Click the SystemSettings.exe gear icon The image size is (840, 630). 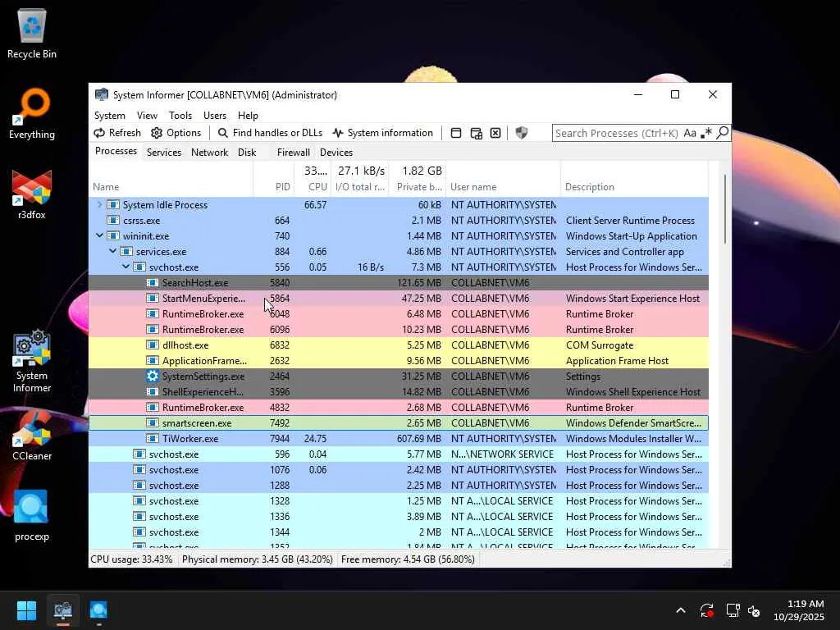point(153,376)
